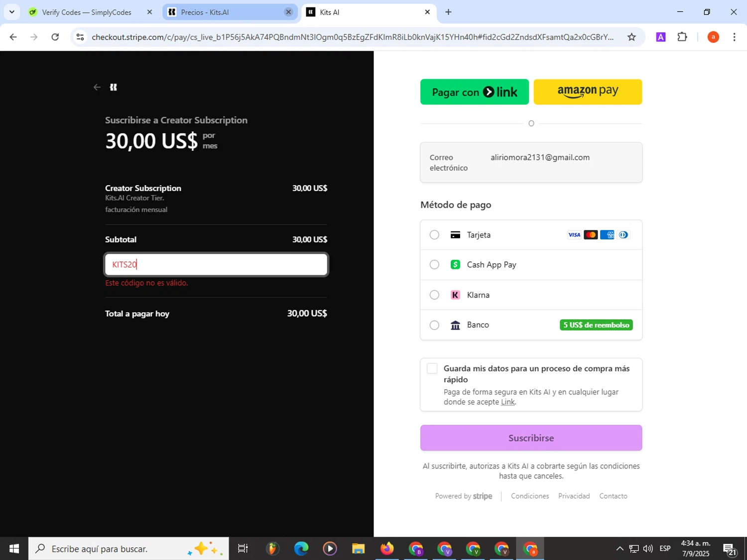Open the clock and date in taskbar
Screen dimensions: 747x560
click(696, 549)
